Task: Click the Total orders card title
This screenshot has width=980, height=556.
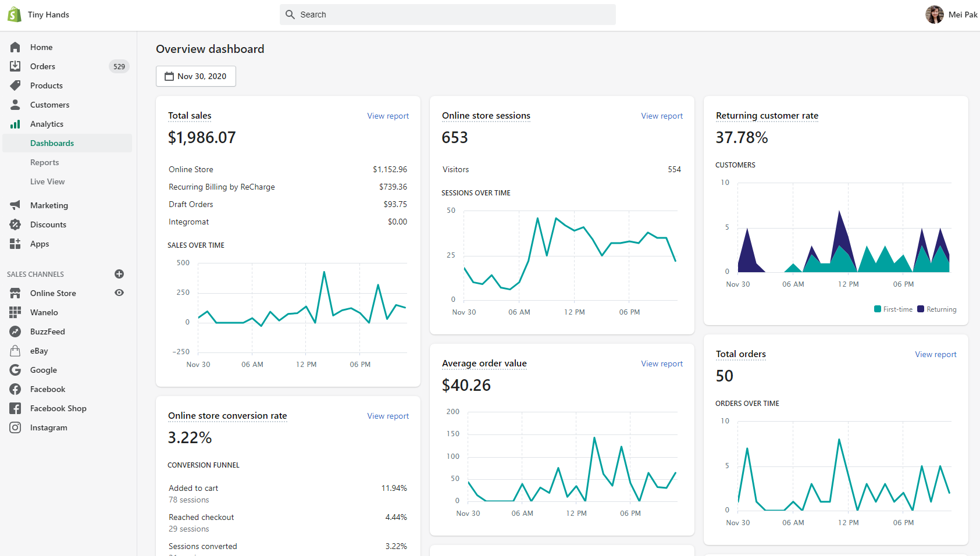Action: point(741,354)
